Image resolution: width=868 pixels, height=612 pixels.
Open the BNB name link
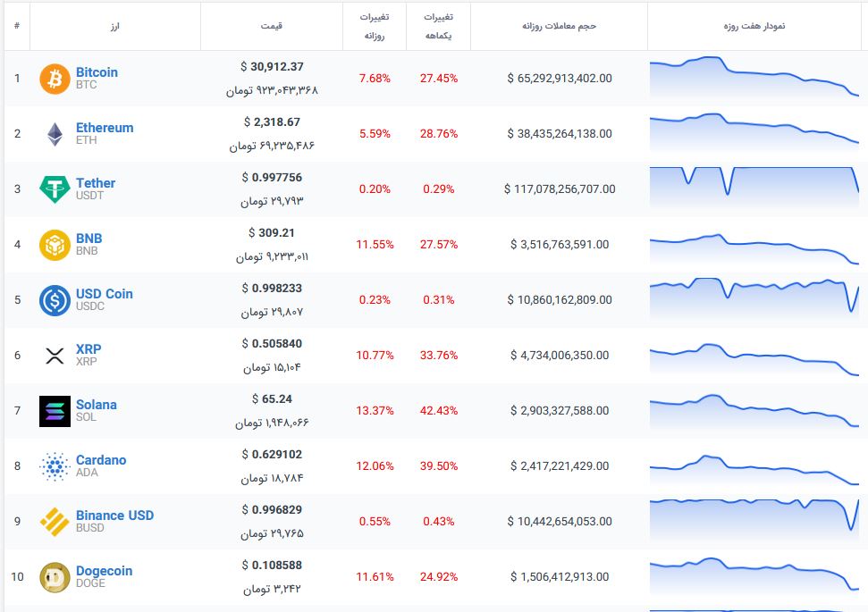click(89, 239)
